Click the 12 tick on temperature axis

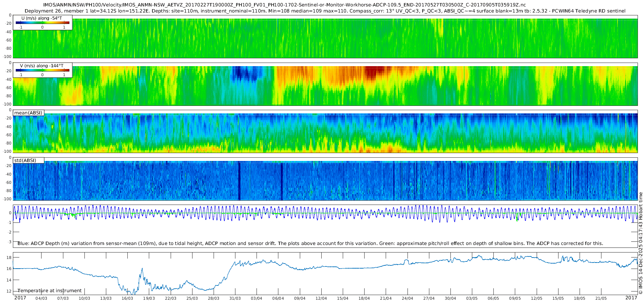9,291
